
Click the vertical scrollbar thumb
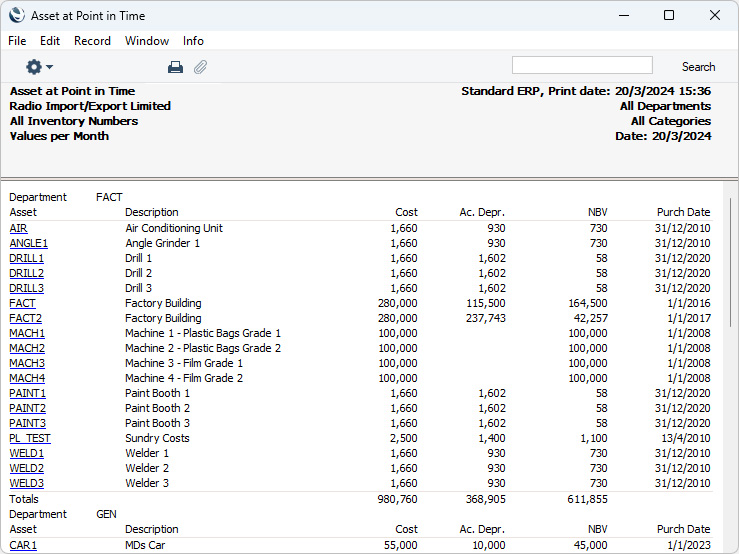(730, 262)
